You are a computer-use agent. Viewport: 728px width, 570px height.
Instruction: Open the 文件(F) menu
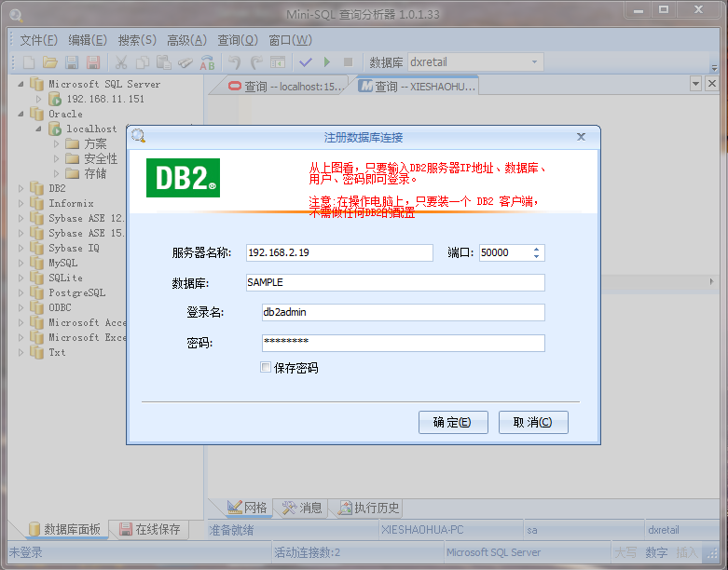[38, 40]
